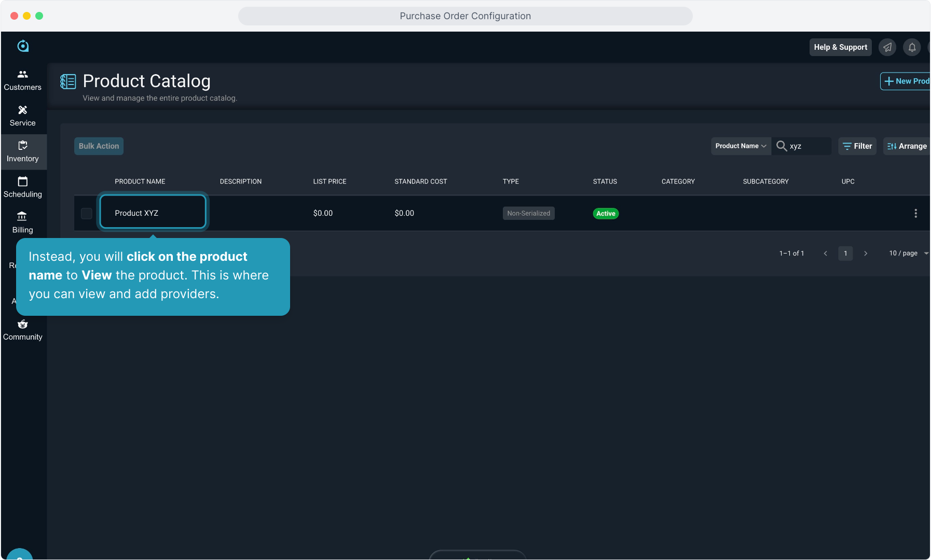931x560 pixels.
Task: Click the notifications bell icon
Action: (x=912, y=47)
